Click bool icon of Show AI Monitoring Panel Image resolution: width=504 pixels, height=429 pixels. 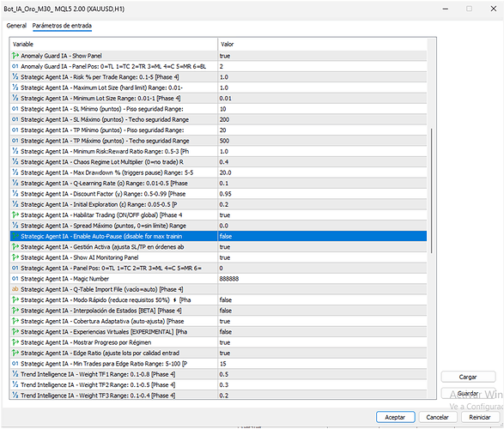pyautogui.click(x=15, y=257)
